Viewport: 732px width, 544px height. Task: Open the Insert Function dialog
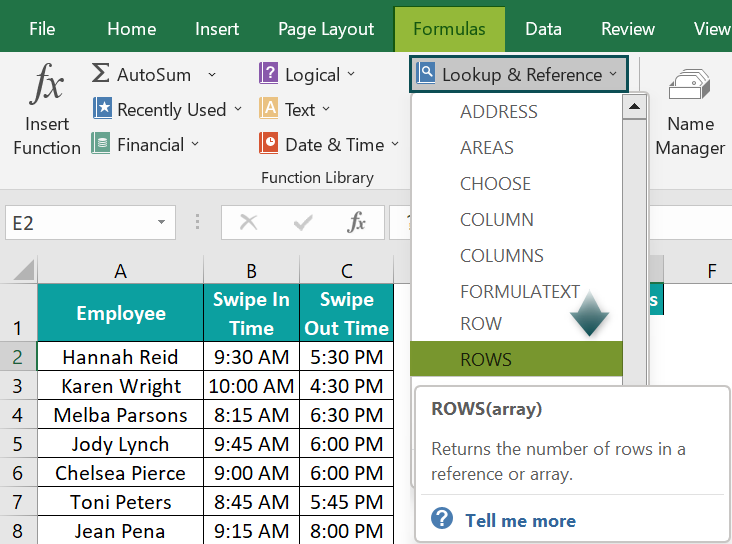pyautogui.click(x=47, y=110)
